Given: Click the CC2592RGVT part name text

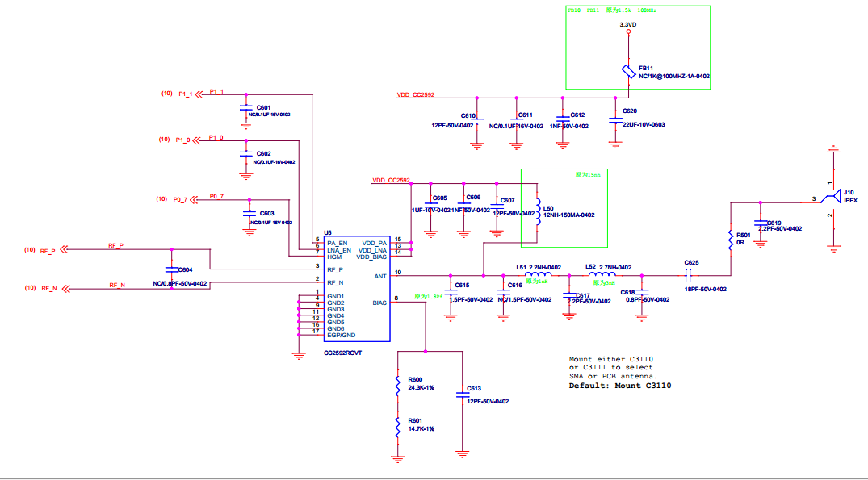Looking at the screenshot, I should (x=342, y=353).
